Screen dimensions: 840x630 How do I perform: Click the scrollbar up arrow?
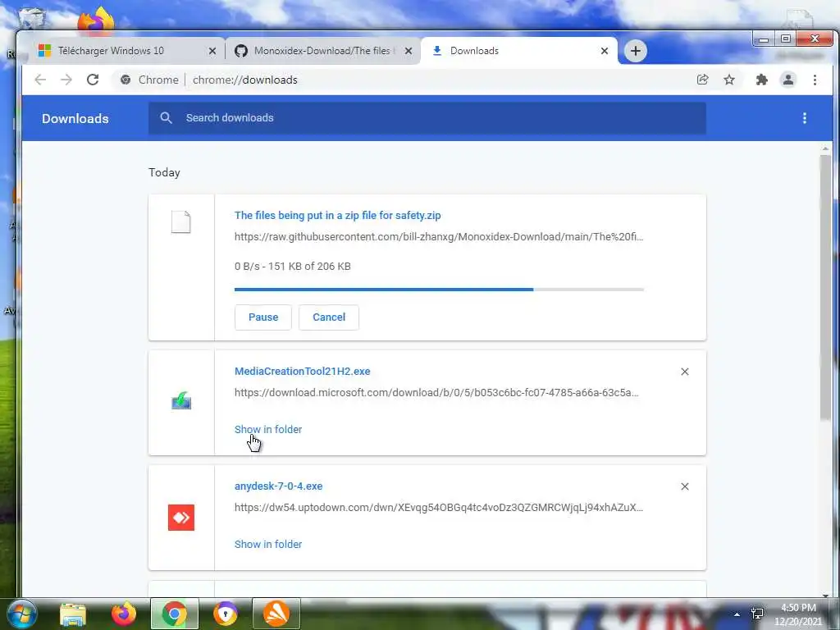coord(825,148)
